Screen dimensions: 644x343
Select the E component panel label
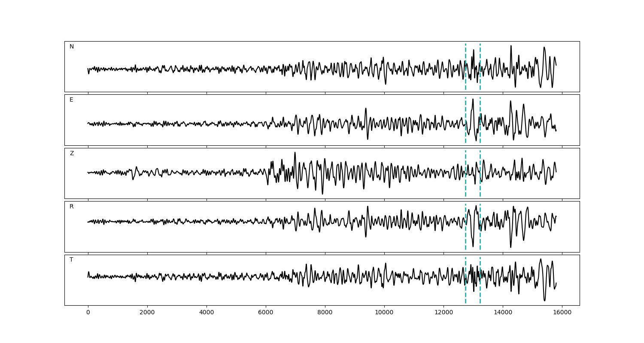click(71, 100)
